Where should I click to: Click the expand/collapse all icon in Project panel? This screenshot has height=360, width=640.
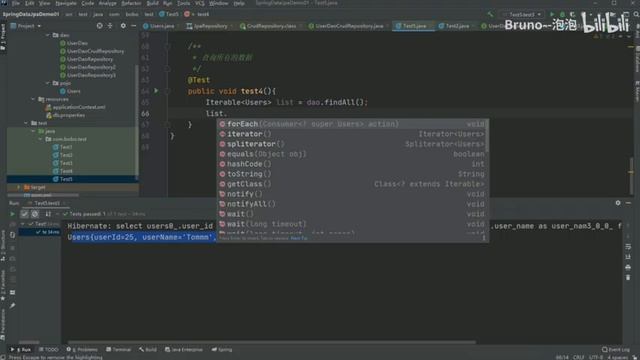(x=110, y=26)
